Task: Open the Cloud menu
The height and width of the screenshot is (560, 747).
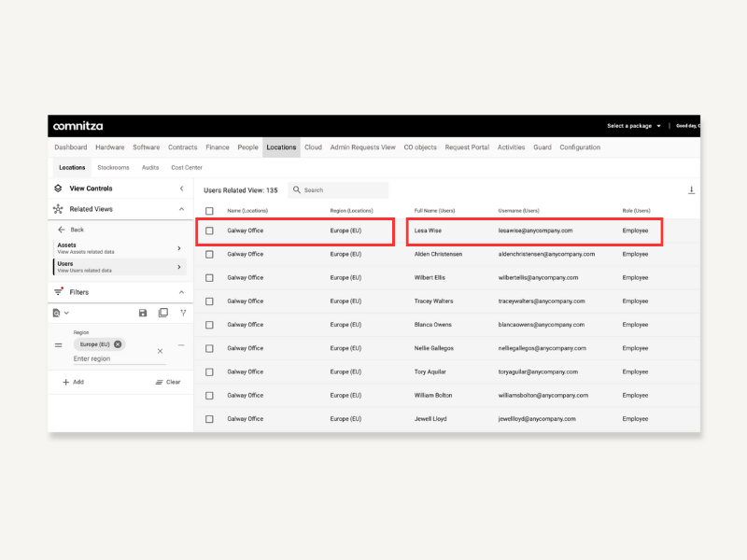Action: (313, 147)
